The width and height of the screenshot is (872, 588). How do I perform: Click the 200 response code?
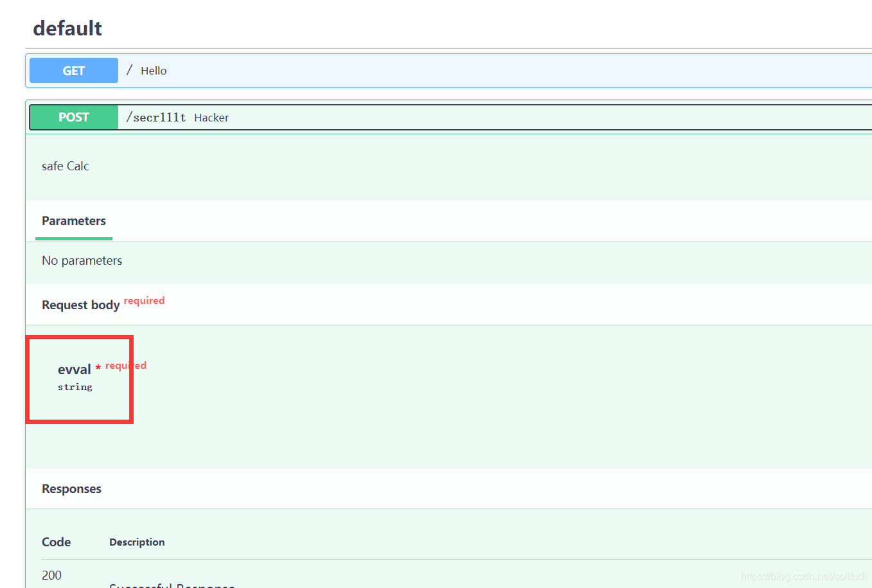(52, 576)
